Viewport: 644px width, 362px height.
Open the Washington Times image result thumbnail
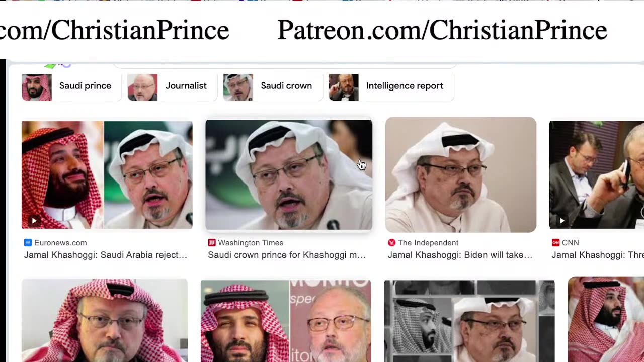click(289, 175)
